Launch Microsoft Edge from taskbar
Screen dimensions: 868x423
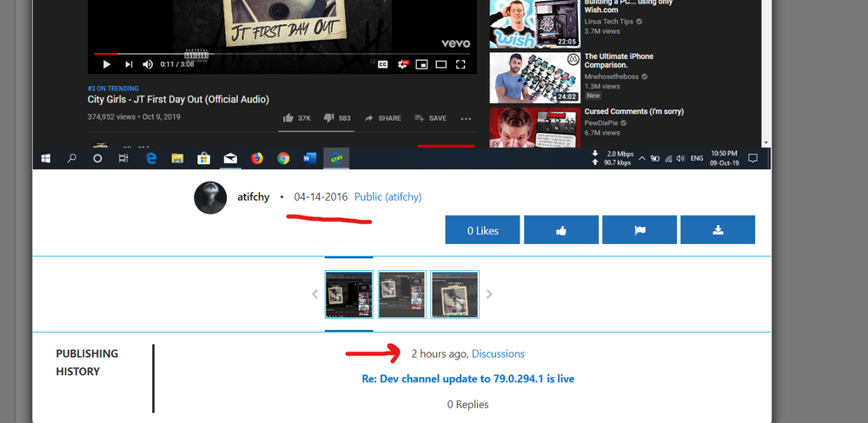[x=150, y=158]
